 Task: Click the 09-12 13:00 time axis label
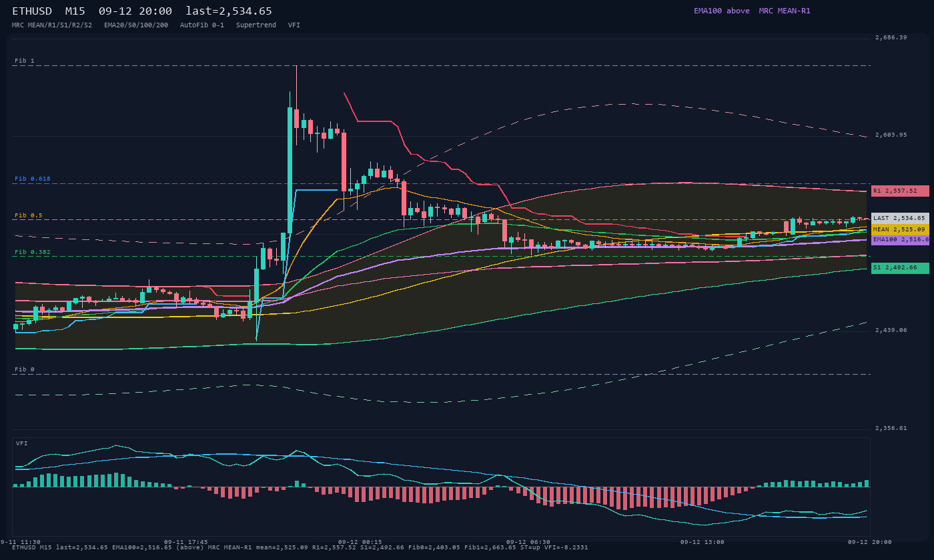pos(703,542)
